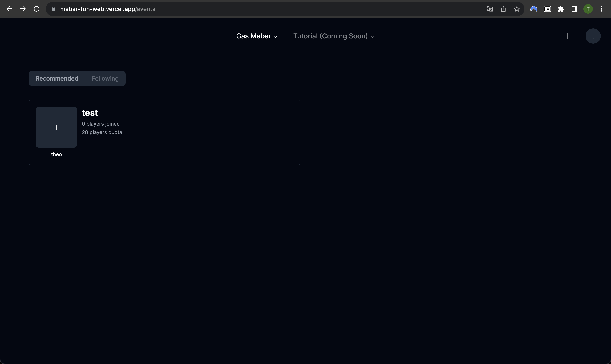Switch to the Following feed

(x=105, y=78)
